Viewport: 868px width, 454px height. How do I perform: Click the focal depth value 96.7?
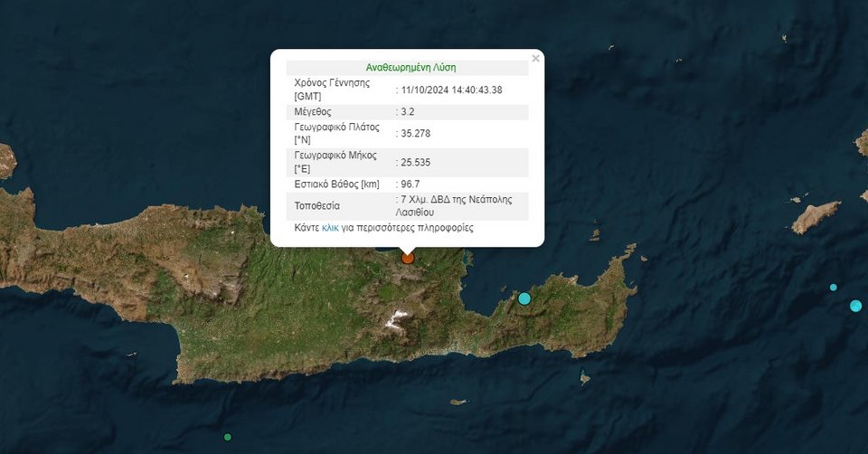410,184
